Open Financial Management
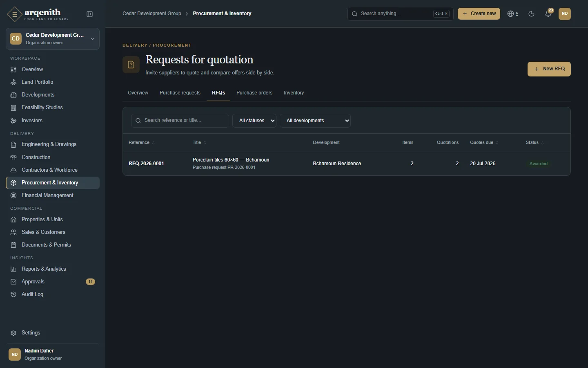 pos(53,195)
